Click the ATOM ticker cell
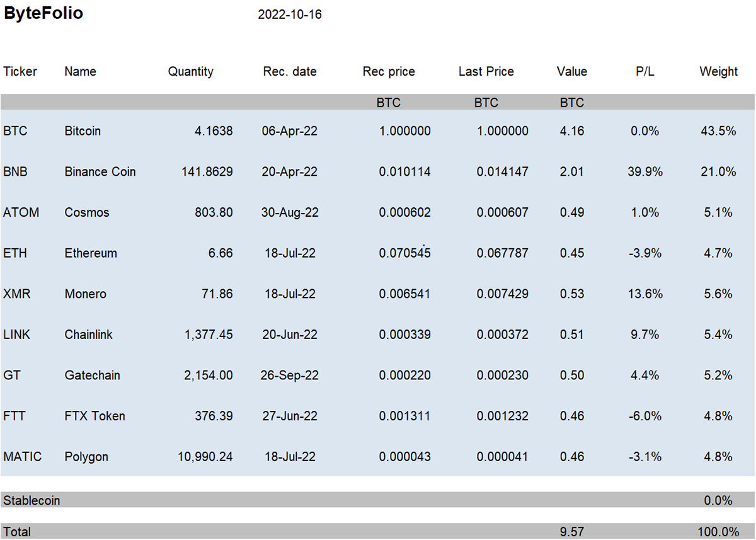This screenshot has width=756, height=540. click(x=21, y=212)
